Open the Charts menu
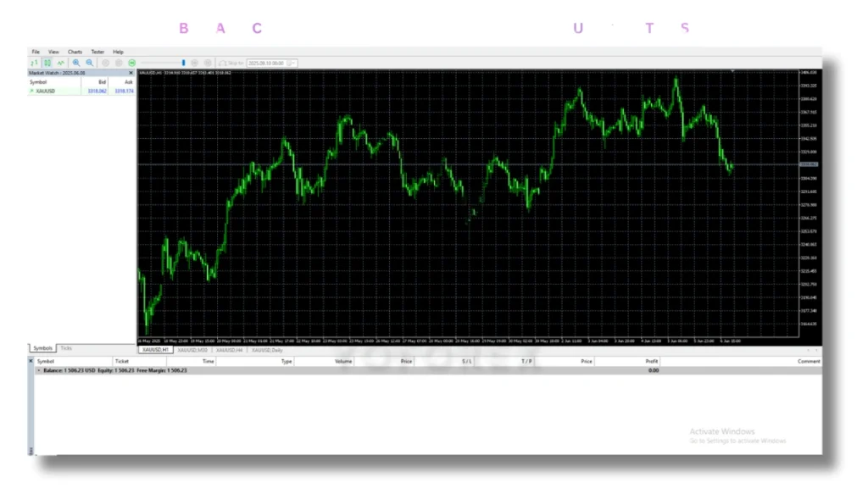868x488 pixels. pos(75,51)
